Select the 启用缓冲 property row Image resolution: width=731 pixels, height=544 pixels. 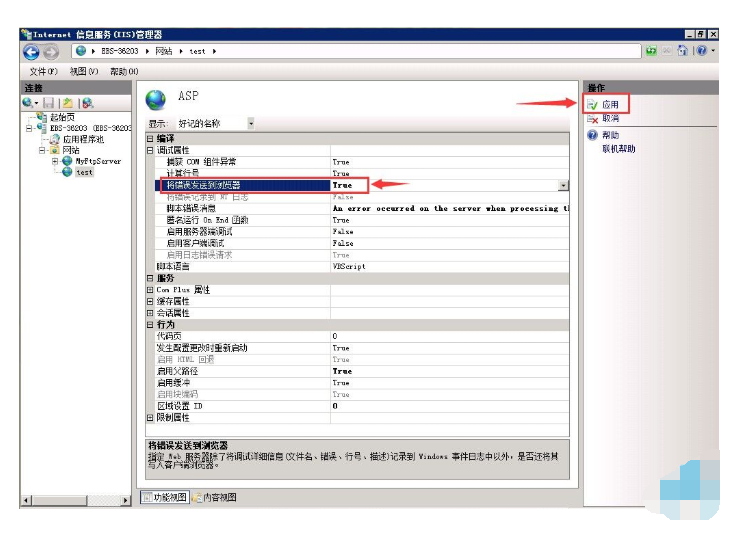(362, 383)
